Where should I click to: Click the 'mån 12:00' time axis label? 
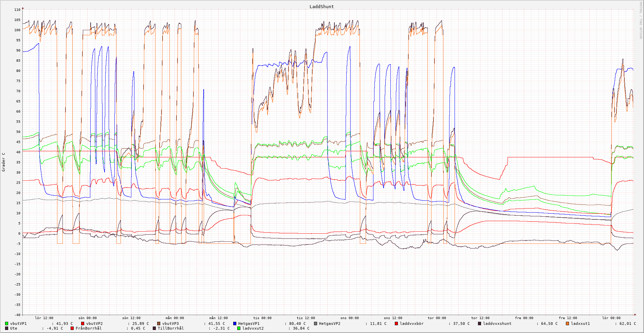(218, 318)
